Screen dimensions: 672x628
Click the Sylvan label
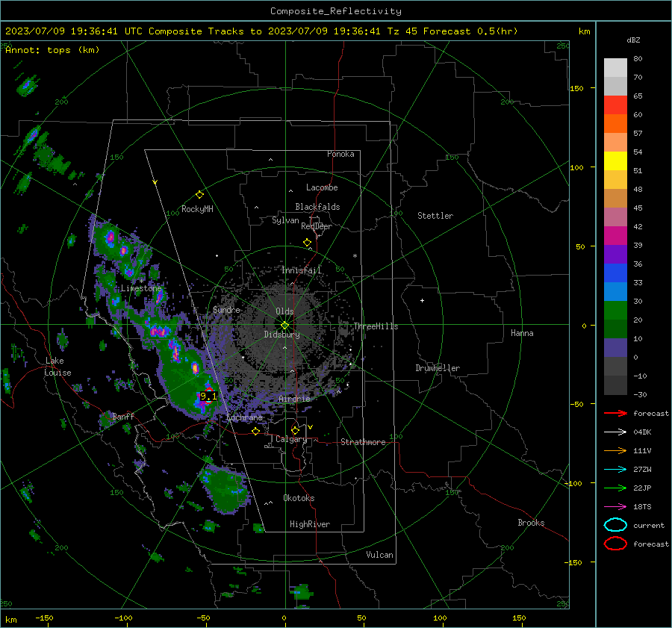(285, 220)
